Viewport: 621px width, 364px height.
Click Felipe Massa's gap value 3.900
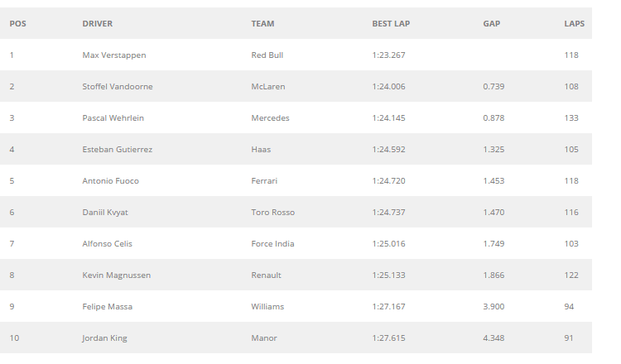[494, 307]
